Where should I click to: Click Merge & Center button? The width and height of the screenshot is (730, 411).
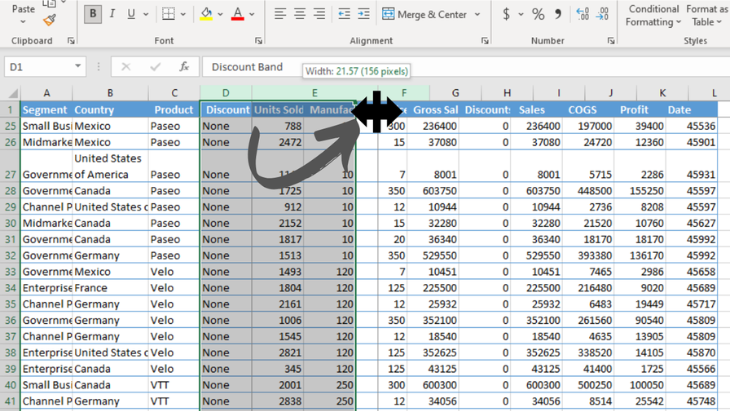pyautogui.click(x=424, y=14)
